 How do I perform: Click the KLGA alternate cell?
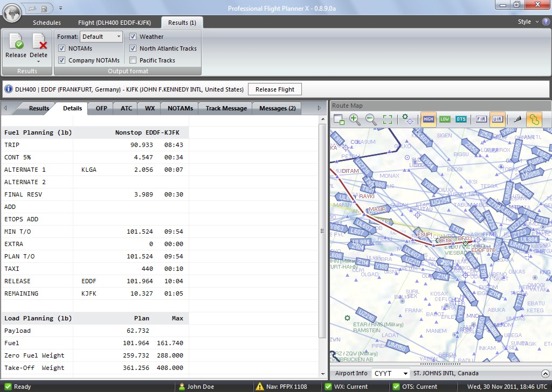point(89,170)
